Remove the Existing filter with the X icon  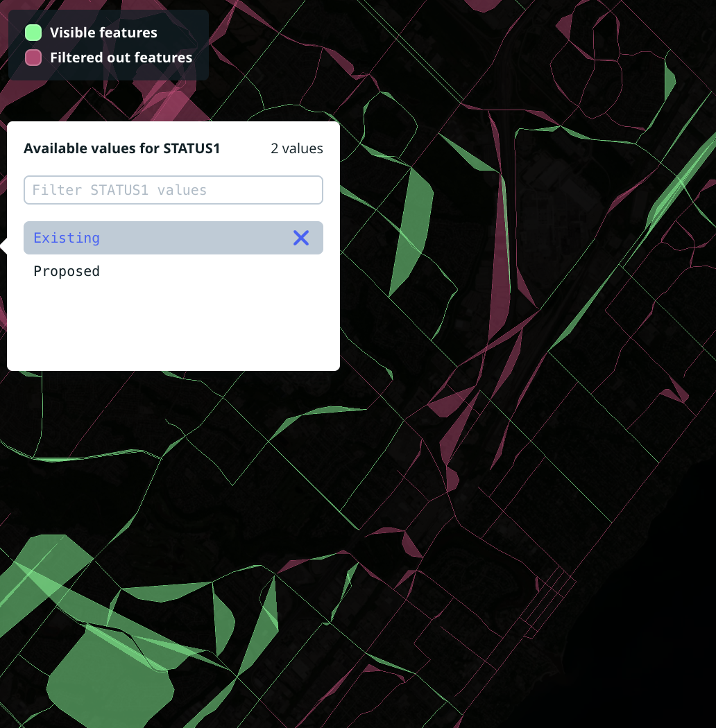(300, 238)
